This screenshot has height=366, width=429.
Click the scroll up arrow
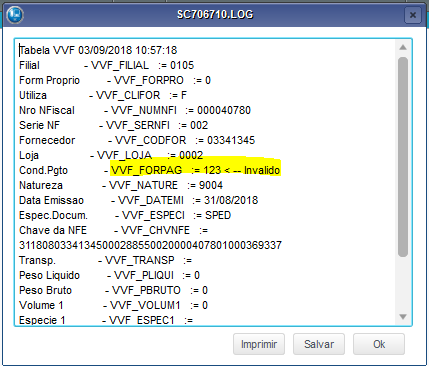tap(403, 47)
